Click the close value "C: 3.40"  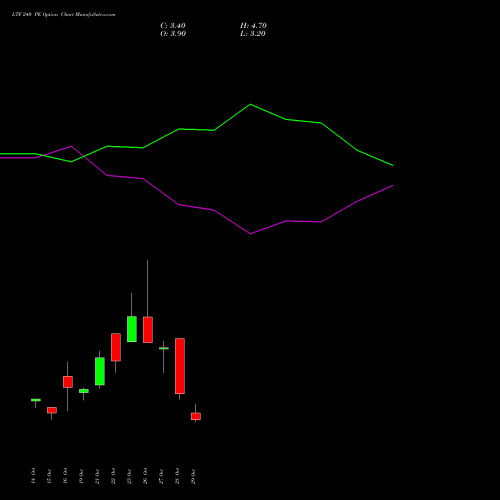point(173,26)
